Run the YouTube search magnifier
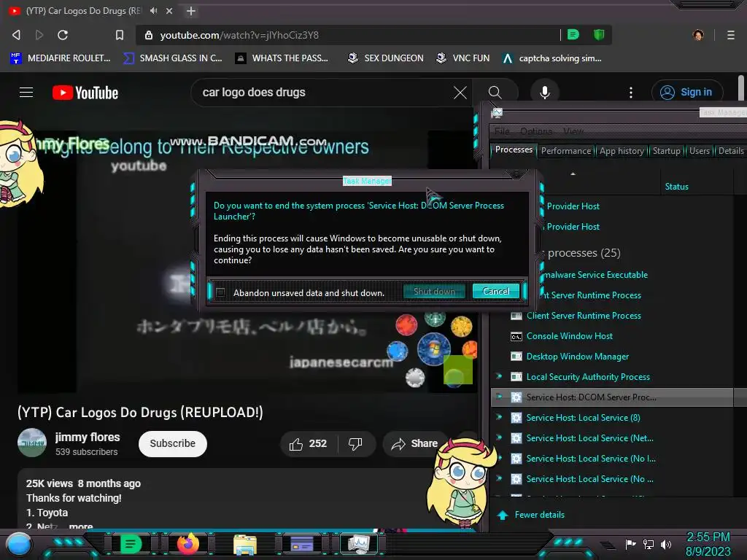The height and width of the screenshot is (560, 747). (495, 93)
